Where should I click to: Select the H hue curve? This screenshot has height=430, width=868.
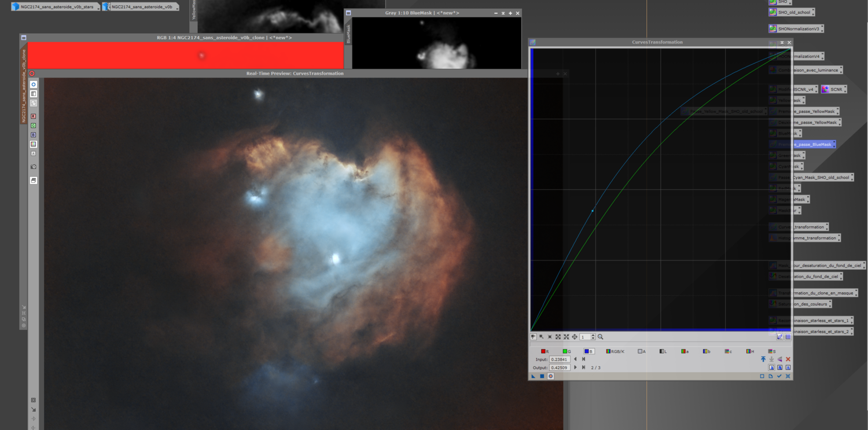pyautogui.click(x=750, y=351)
